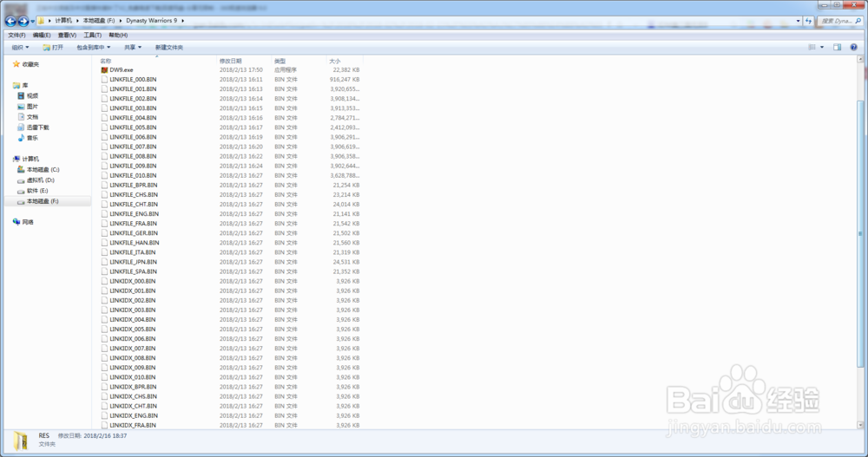Image resolution: width=868 pixels, height=457 pixels.
Task: Click the Open toolbar button
Action: 53,48
